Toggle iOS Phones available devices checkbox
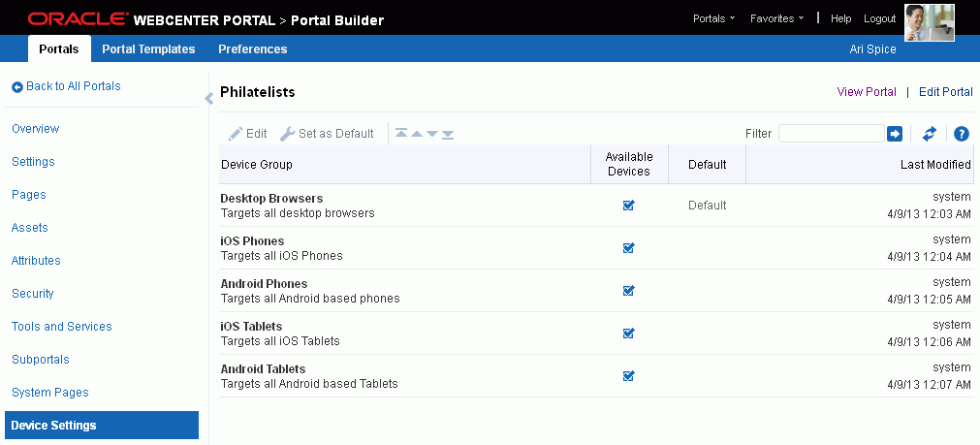 629,247
